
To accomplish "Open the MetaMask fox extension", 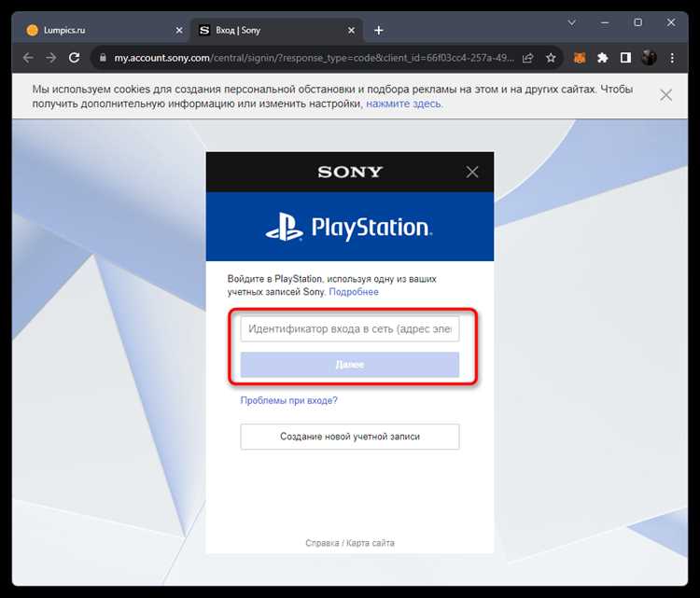I will coord(580,58).
